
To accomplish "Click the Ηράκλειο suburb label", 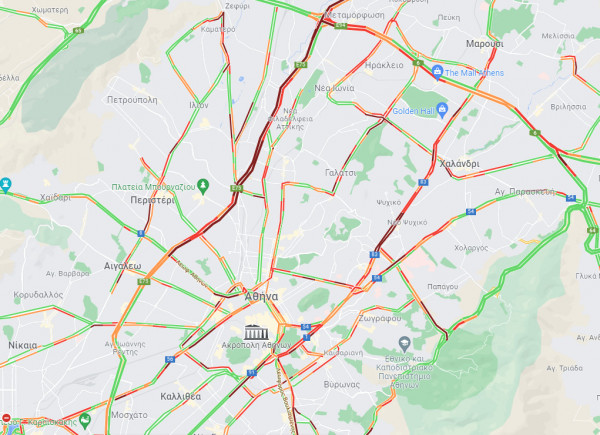I will click(384, 65).
